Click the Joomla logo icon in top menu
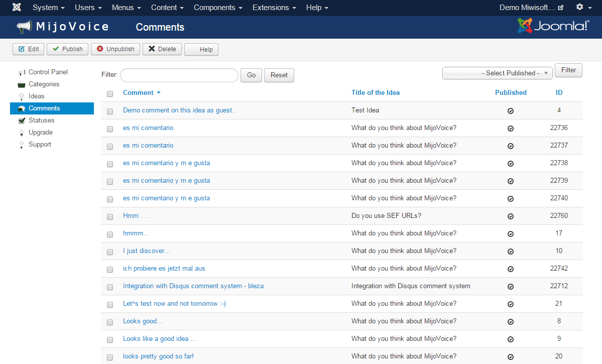 [17, 8]
